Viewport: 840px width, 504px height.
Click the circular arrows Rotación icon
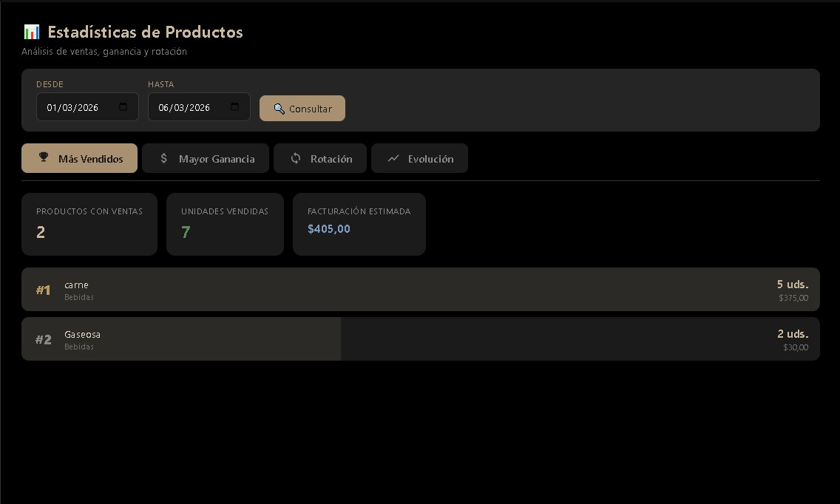coord(296,158)
